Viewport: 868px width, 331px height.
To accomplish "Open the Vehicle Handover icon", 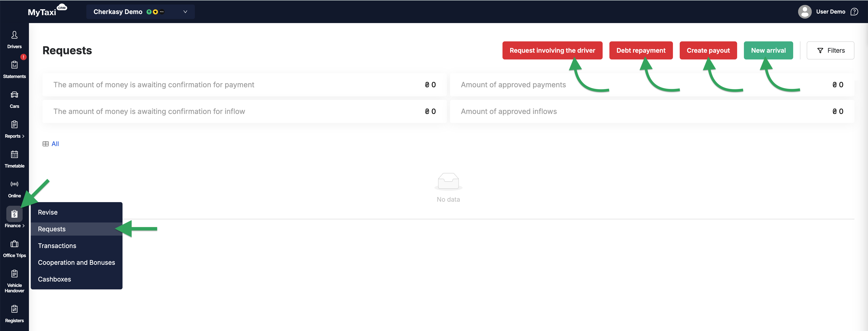I will (x=14, y=273).
